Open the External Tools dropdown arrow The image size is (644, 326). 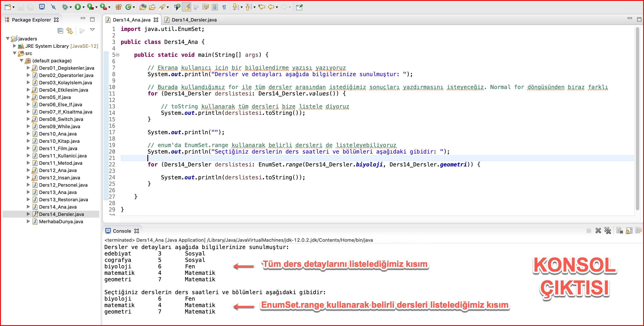tap(109, 8)
